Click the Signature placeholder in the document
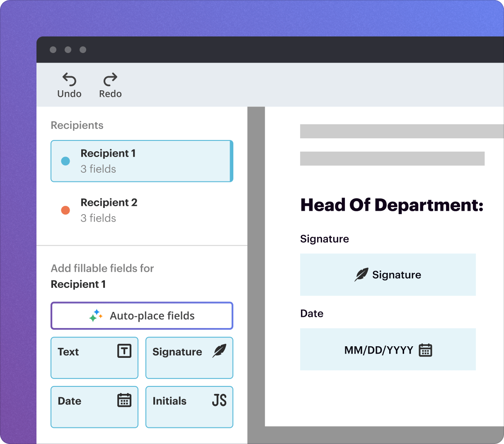 pos(388,275)
